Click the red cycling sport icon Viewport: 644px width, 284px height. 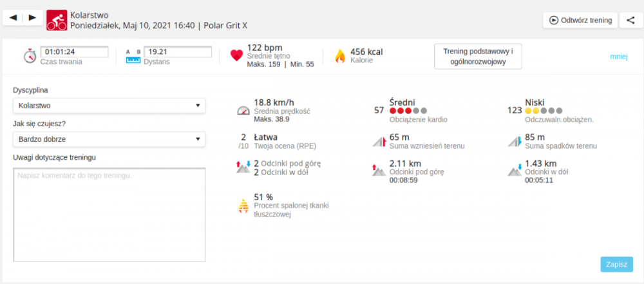[x=57, y=19]
